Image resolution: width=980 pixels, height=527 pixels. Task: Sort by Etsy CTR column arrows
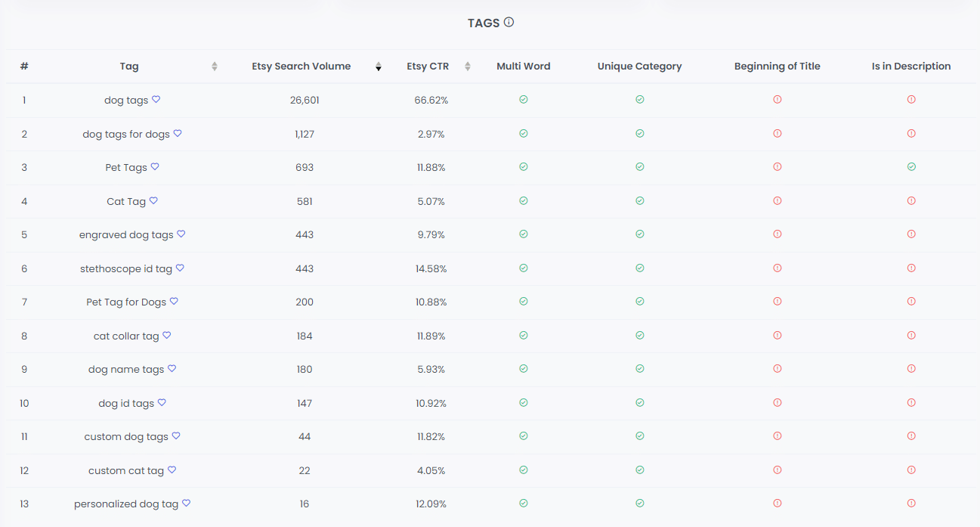click(468, 67)
